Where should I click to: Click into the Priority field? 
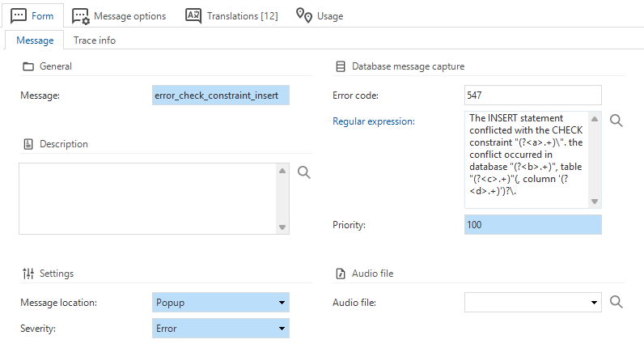tap(532, 224)
